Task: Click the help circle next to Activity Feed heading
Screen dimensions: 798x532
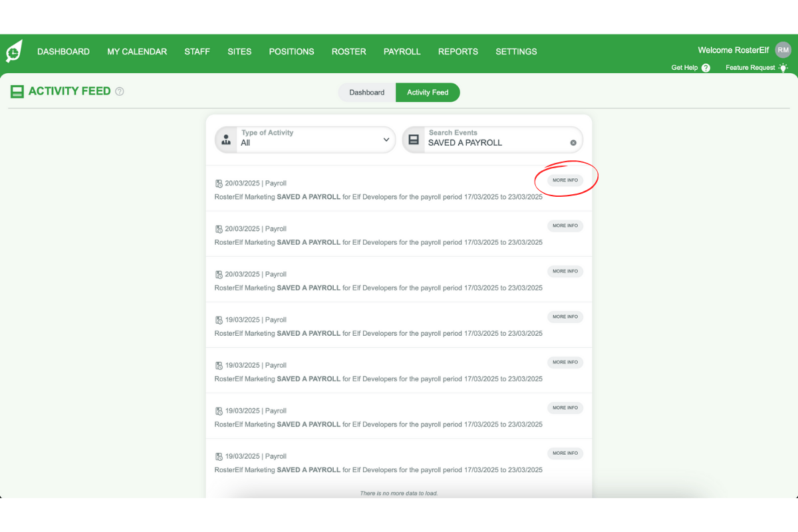Action: tap(119, 91)
